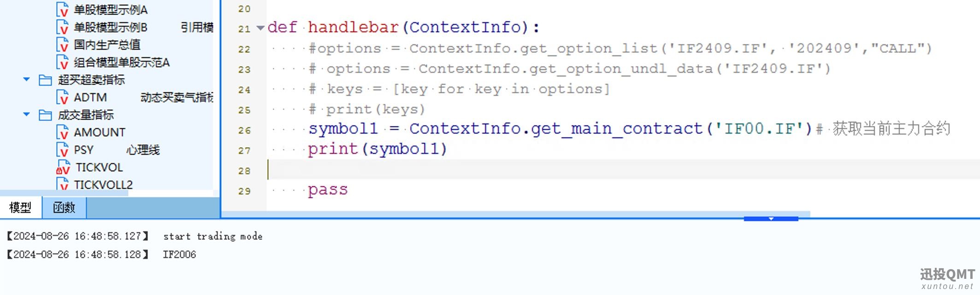This screenshot has width=980, height=295.
Task: Click the AMOUNT indicator icon
Action: [x=62, y=132]
